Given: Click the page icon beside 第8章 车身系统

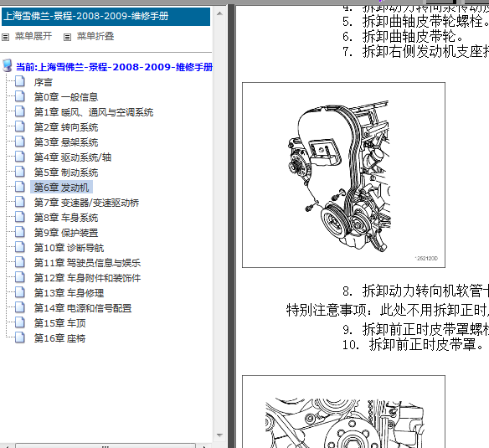Looking at the screenshot, I should [20, 217].
